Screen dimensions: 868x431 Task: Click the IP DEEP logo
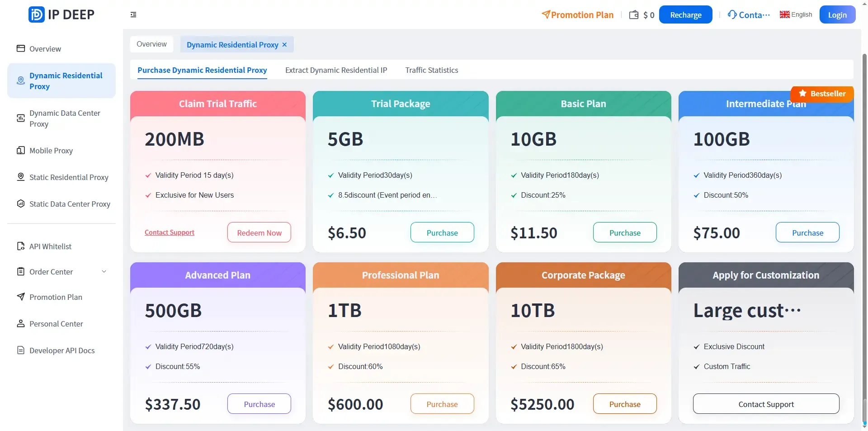coord(61,14)
